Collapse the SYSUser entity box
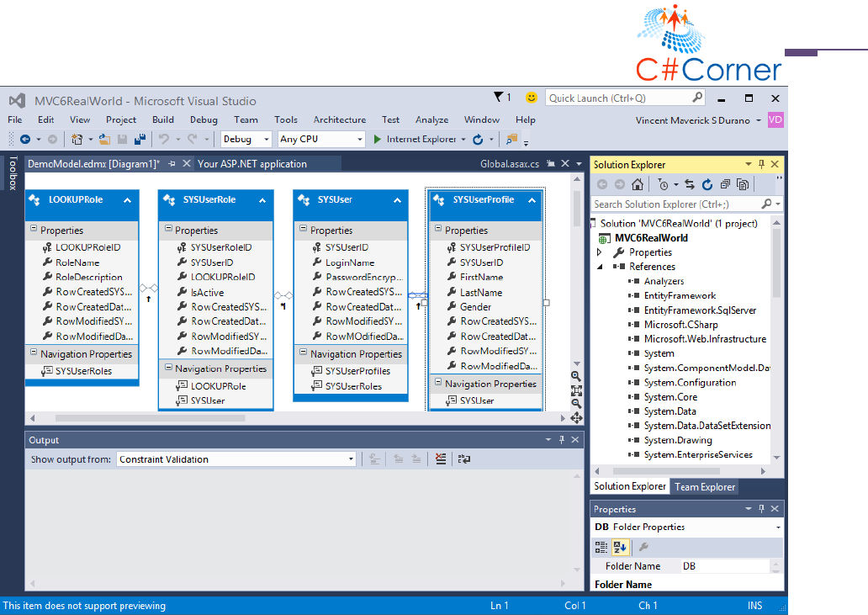Image resolution: width=868 pixels, height=615 pixels. point(397,200)
